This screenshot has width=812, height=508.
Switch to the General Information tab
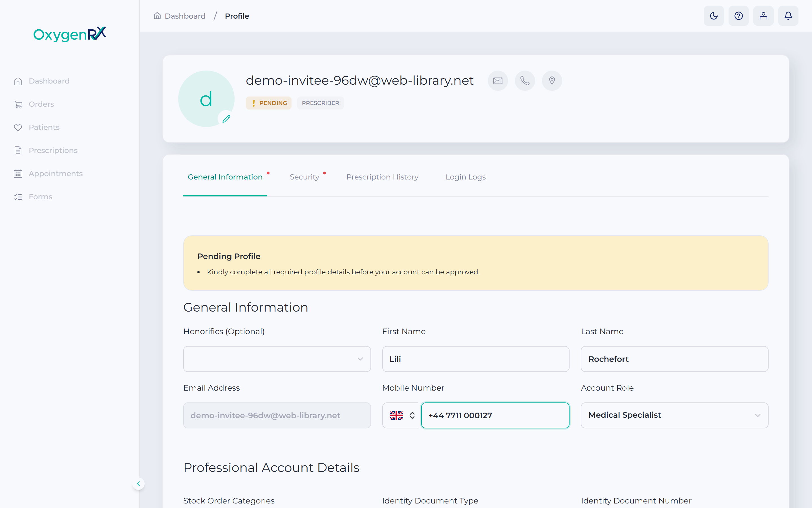225,177
